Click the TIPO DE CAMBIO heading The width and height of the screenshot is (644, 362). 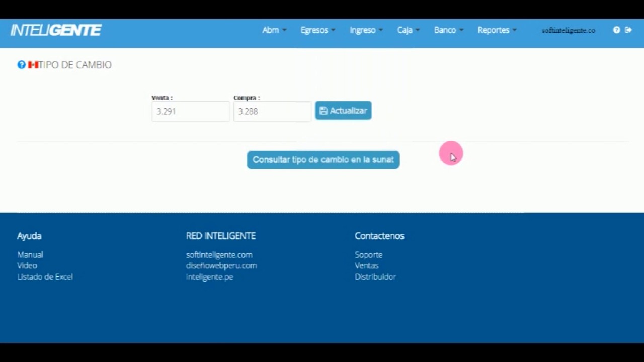click(75, 65)
